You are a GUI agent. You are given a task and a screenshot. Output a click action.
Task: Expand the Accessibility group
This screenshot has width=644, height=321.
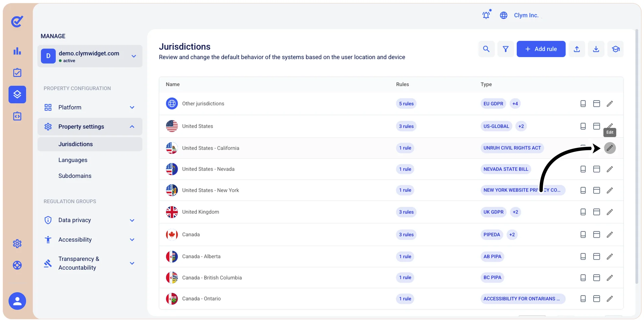(90, 240)
